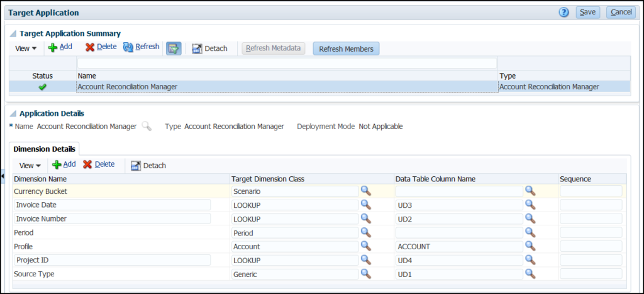This screenshot has height=294, width=644.
Task: Collapse the Target Application Summary section
Action: [x=13, y=34]
